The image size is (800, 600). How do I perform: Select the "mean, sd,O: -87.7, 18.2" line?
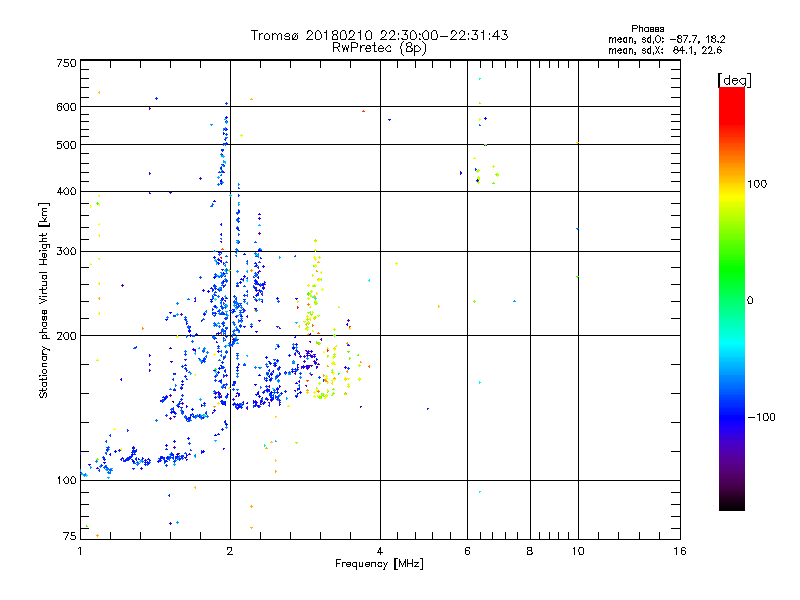pyautogui.click(x=667, y=39)
